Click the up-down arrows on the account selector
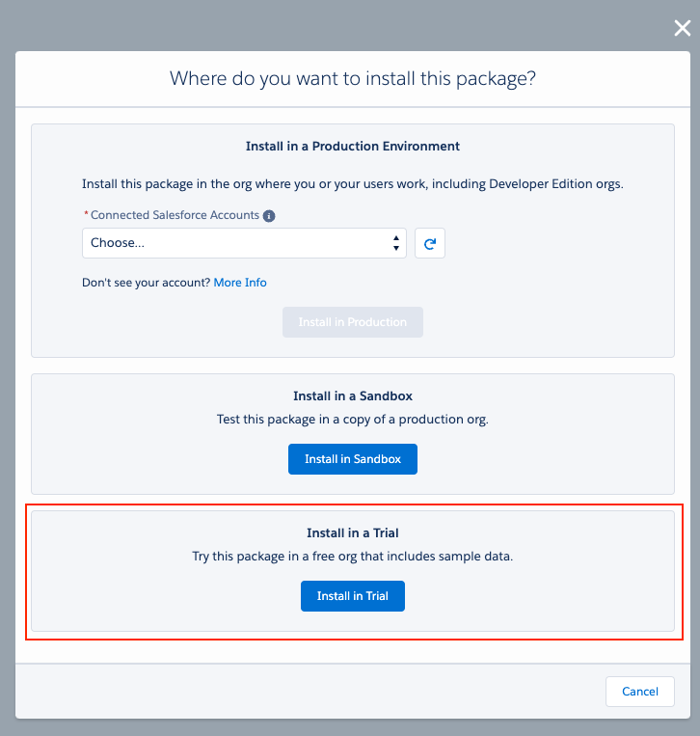Screen dimensions: 700x736 tap(396, 243)
